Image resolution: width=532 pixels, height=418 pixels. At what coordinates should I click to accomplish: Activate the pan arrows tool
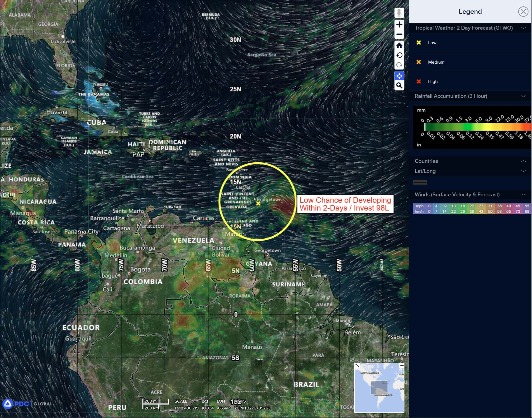click(x=399, y=76)
